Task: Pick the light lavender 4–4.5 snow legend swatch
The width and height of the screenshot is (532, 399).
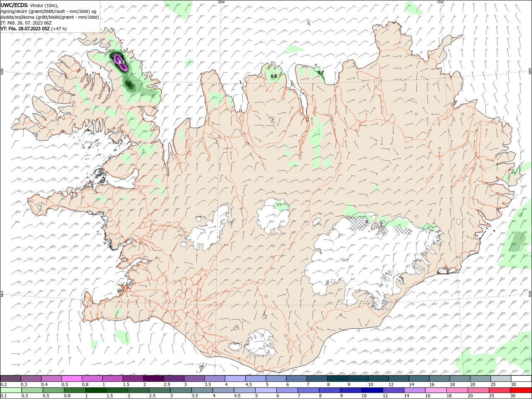Action: tap(235, 379)
